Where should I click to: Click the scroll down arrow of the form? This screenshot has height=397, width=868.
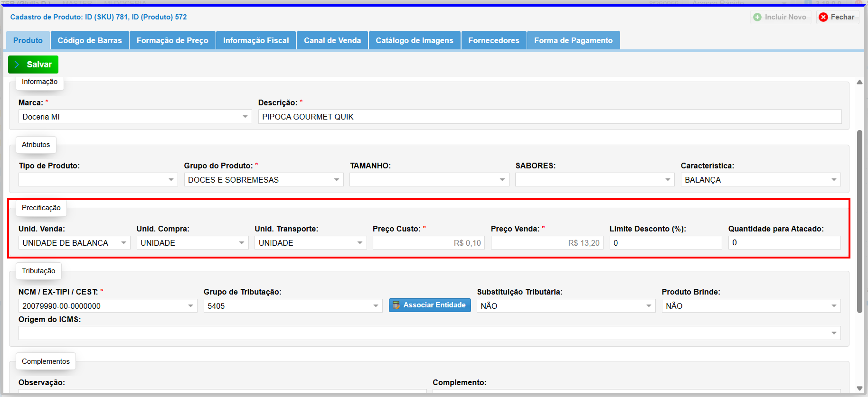tap(859, 388)
